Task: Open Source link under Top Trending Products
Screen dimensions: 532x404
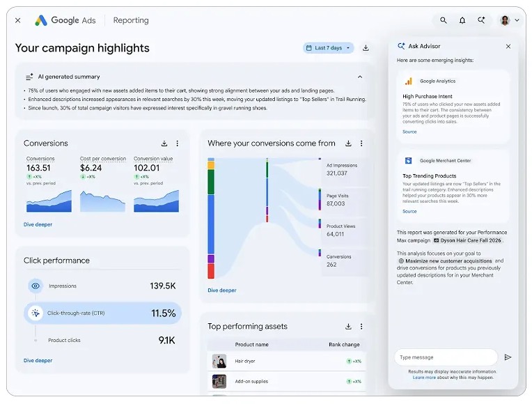Action: 409,211
